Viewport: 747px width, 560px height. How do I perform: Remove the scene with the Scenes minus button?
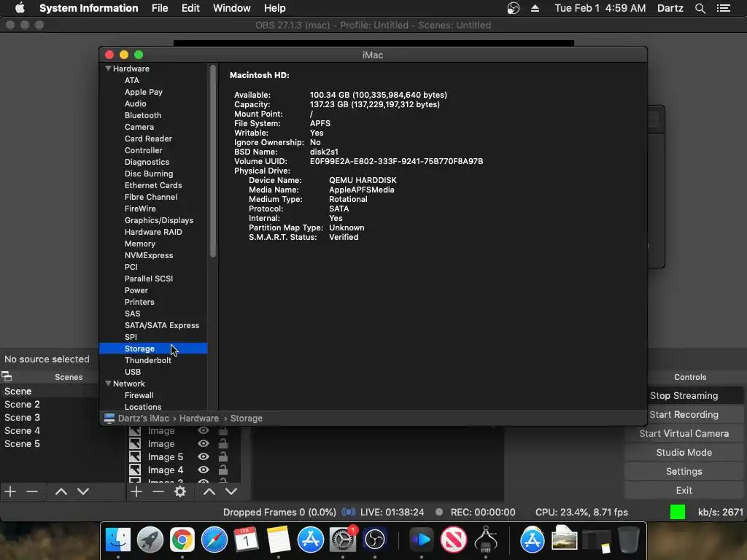coord(32,491)
